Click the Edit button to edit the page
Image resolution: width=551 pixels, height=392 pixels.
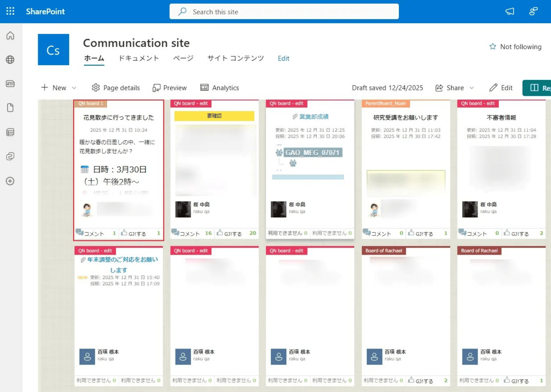(501, 87)
